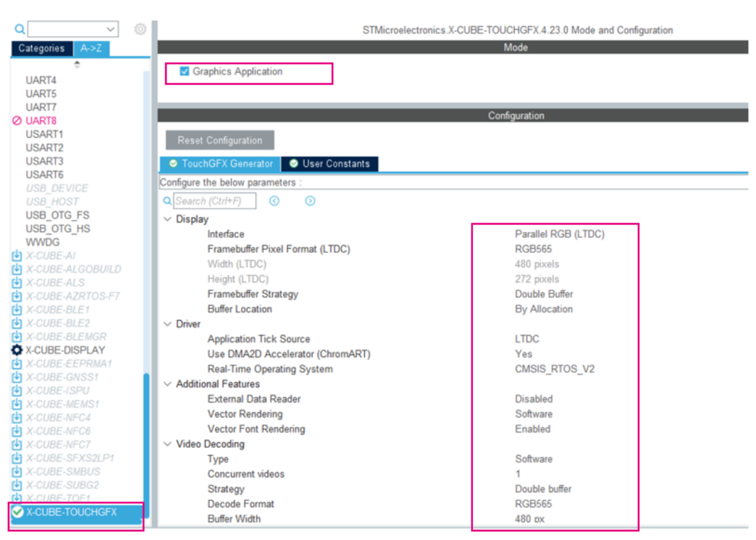
Task: Select USART1 in the peripheral list
Action: (44, 134)
